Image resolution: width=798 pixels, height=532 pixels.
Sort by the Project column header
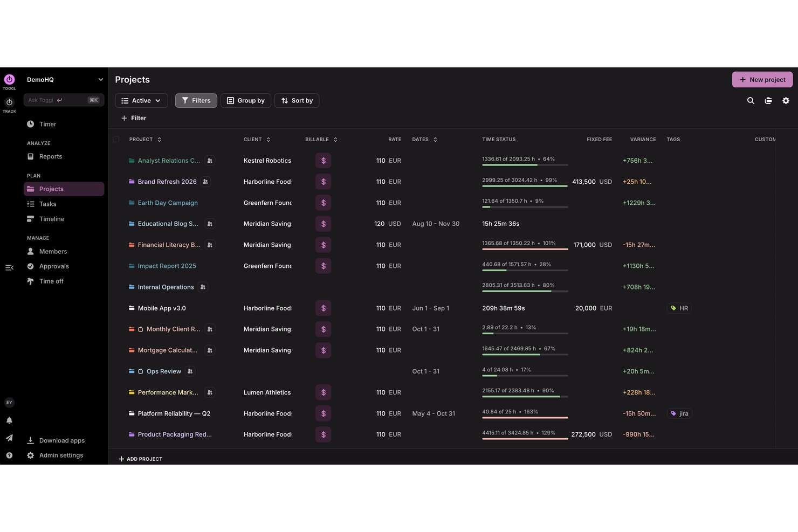point(145,140)
